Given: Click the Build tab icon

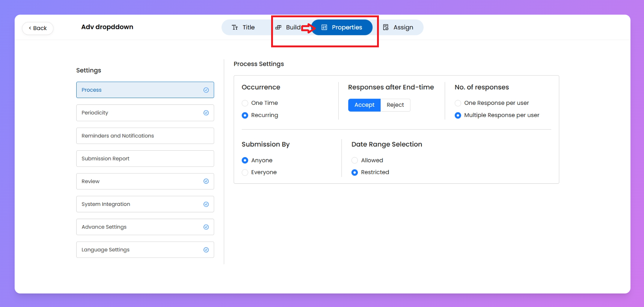Looking at the screenshot, I should point(278,27).
